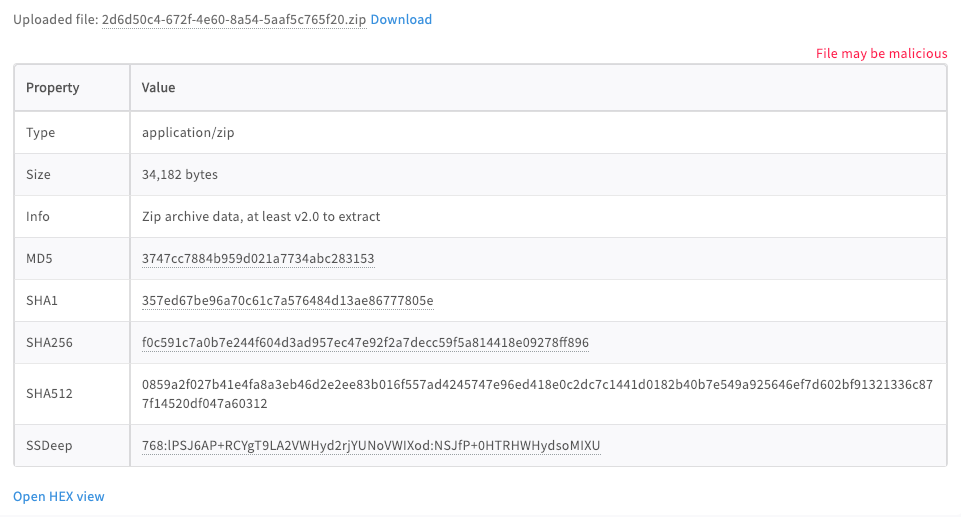This screenshot has width=961, height=517.
Task: Click the Info property label
Action: [38, 217]
